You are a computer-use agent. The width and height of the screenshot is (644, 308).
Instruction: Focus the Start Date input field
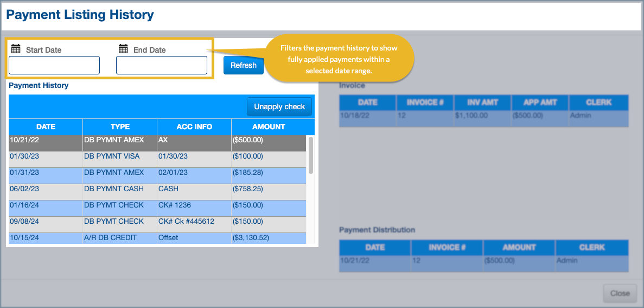point(54,65)
